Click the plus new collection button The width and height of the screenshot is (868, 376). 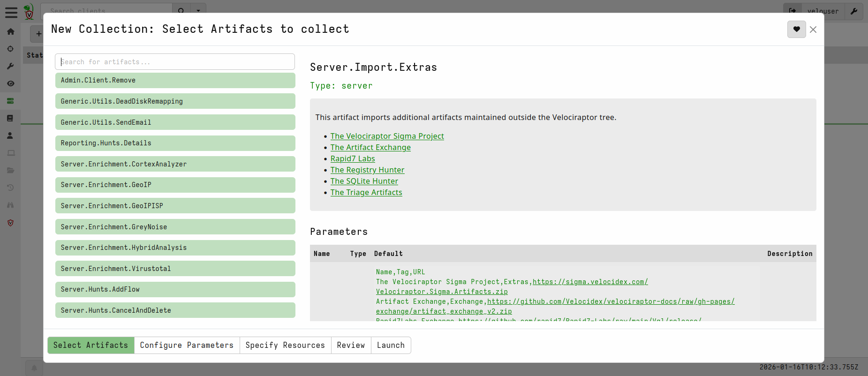[38, 34]
